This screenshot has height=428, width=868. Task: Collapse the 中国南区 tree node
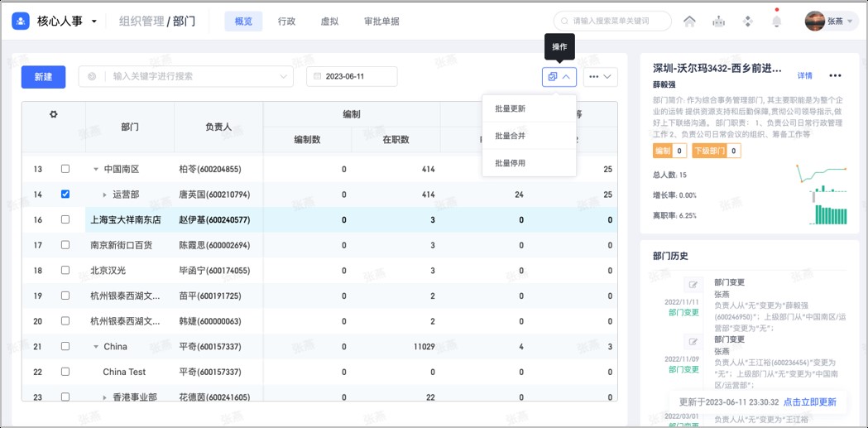96,170
